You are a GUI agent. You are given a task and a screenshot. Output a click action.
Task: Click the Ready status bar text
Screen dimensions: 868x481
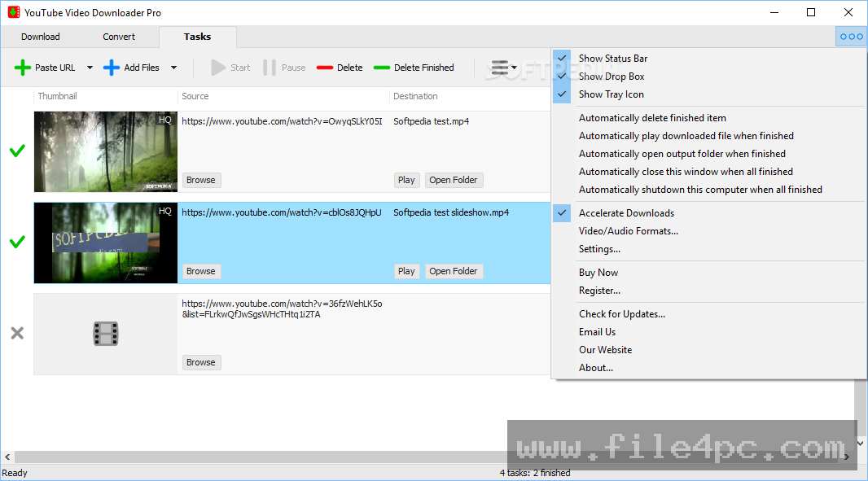click(15, 473)
